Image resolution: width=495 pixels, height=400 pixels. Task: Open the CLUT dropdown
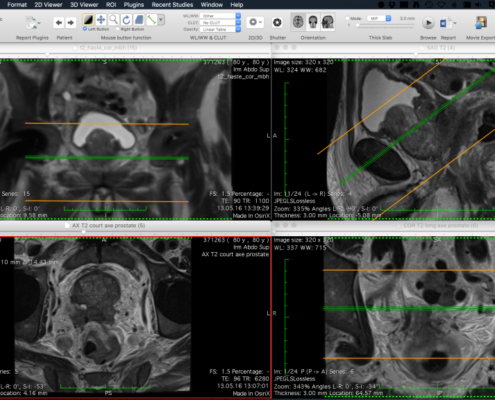(x=220, y=22)
